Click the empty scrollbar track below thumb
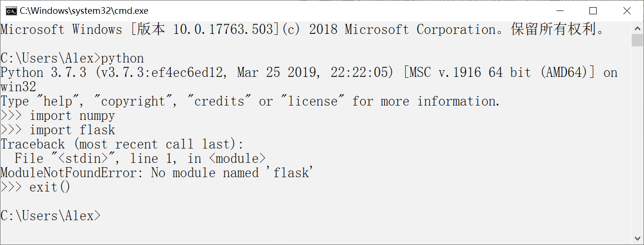The width and height of the screenshot is (644, 245). pos(637,143)
